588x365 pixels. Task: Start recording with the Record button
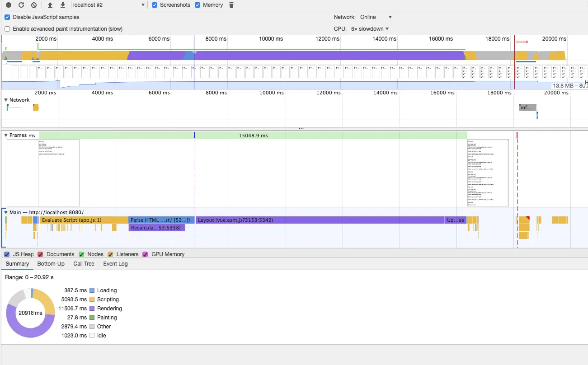click(x=9, y=5)
